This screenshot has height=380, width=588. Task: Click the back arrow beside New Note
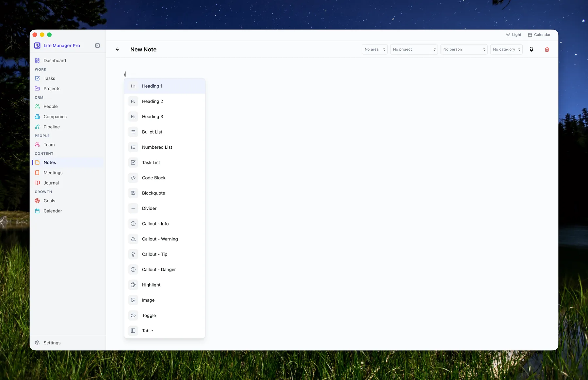pyautogui.click(x=118, y=49)
